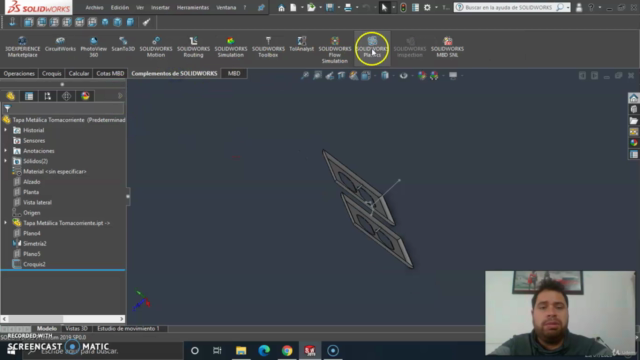
Task: Switch to Operaciones tab
Action: [x=19, y=73]
